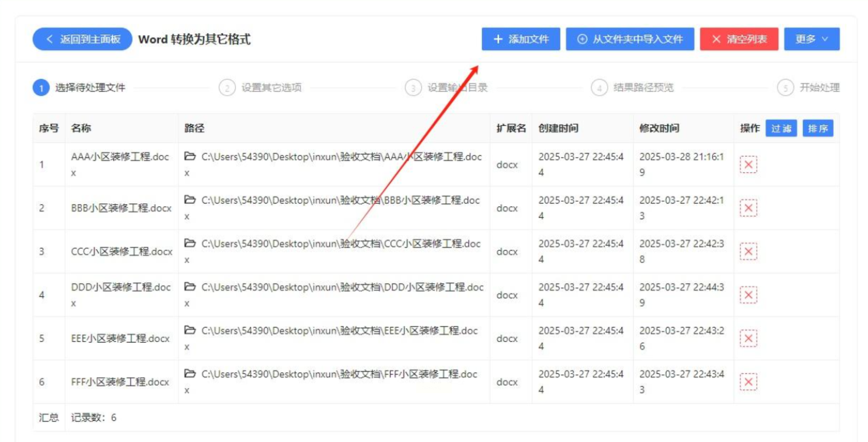Screen dimensions: 868x442
Task: Delete the AAA小区装修工程.docx row
Action: tap(748, 164)
